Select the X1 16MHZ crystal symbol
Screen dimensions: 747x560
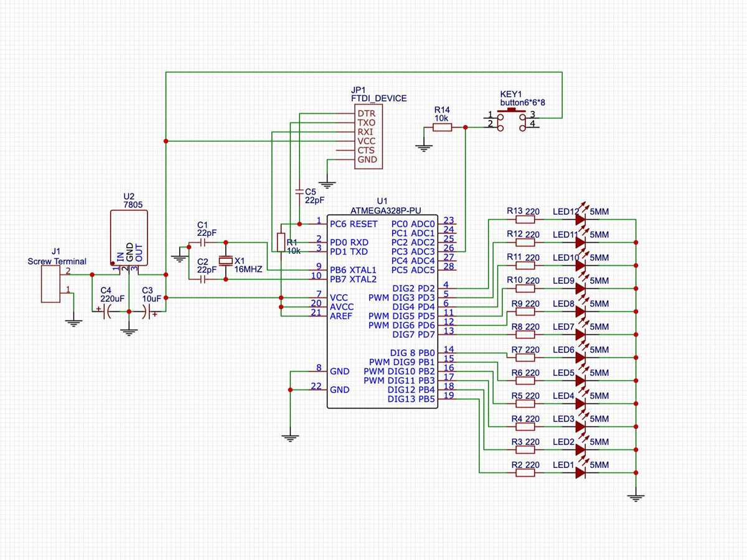pos(225,261)
